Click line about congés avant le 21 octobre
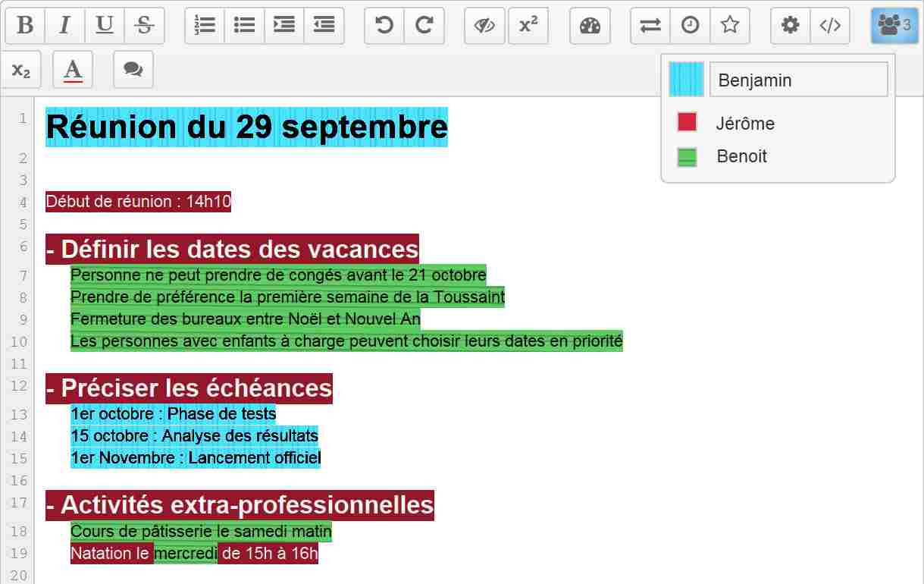Image resolution: width=924 pixels, height=584 pixels. click(278, 275)
